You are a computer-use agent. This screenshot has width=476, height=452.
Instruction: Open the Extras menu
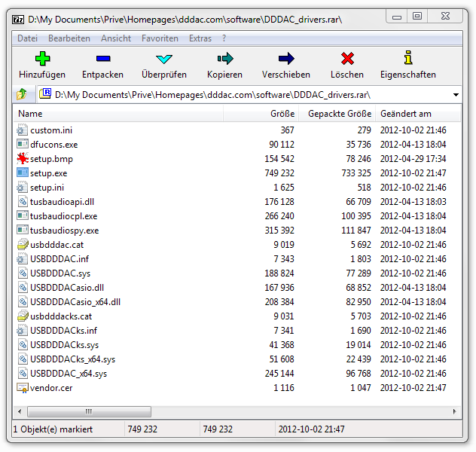point(200,38)
